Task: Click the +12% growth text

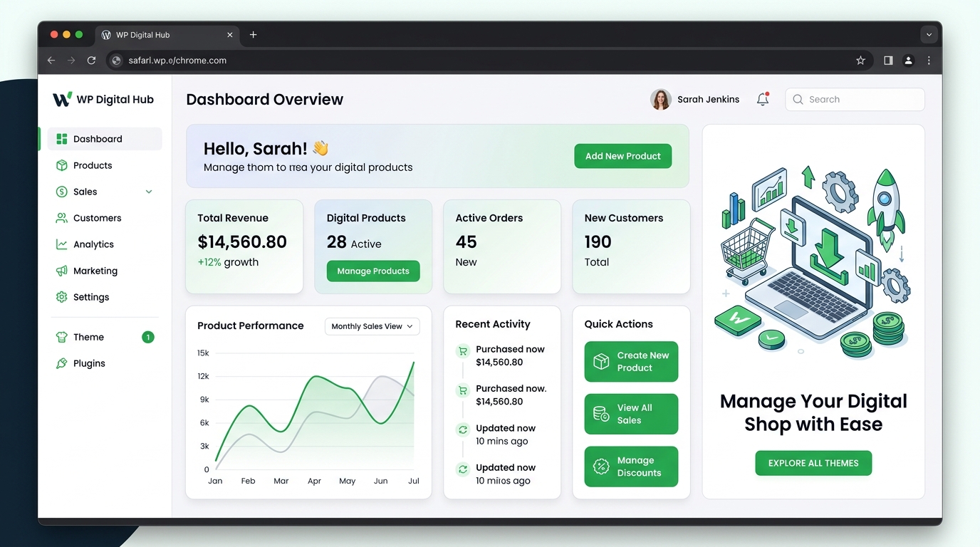Action: point(228,262)
